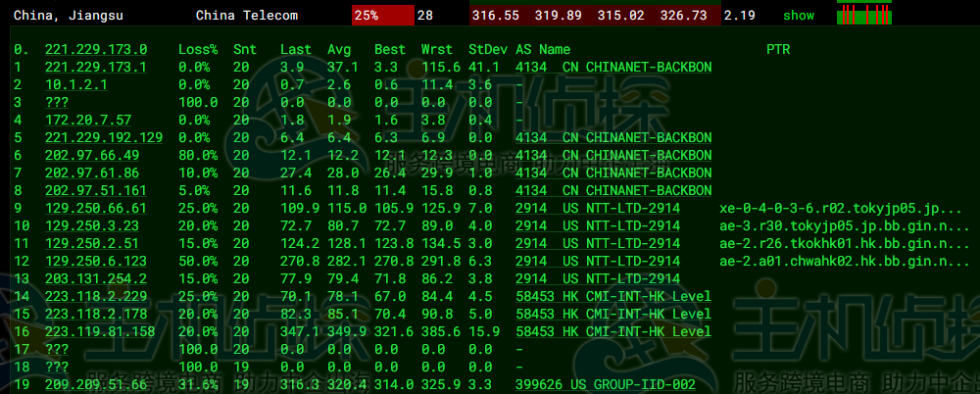Click PTR ae-2.a01.chwahk02.hk.bb.gin.n...
Viewport: 980px width, 394px height.
click(x=845, y=261)
